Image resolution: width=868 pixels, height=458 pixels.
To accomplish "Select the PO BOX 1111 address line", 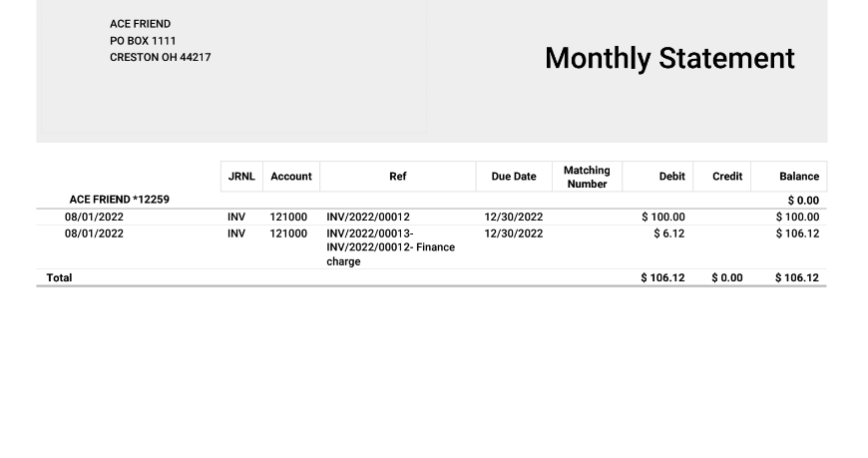I will [143, 41].
